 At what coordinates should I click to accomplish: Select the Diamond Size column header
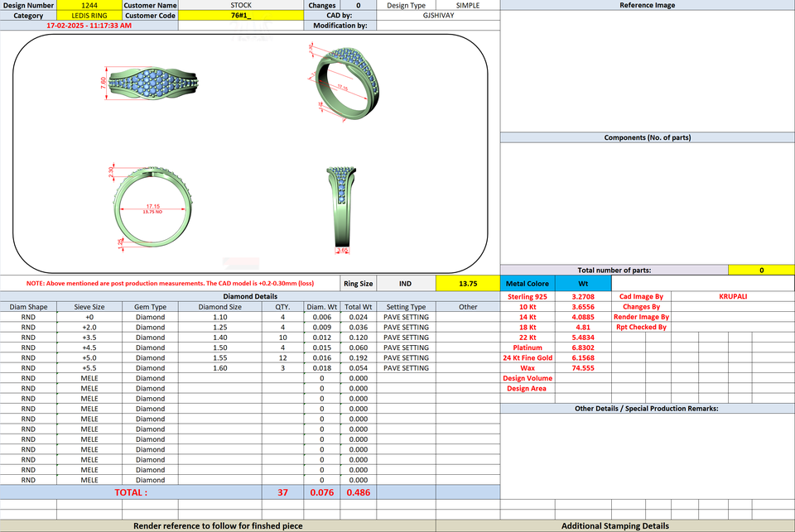[220, 306]
